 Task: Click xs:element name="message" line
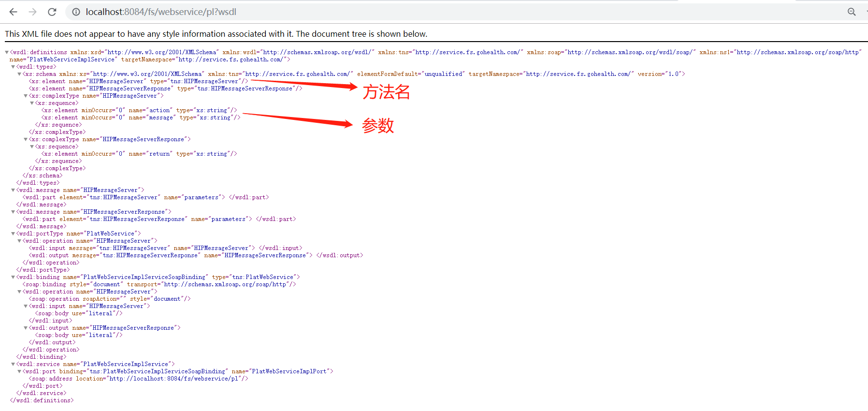(x=141, y=117)
